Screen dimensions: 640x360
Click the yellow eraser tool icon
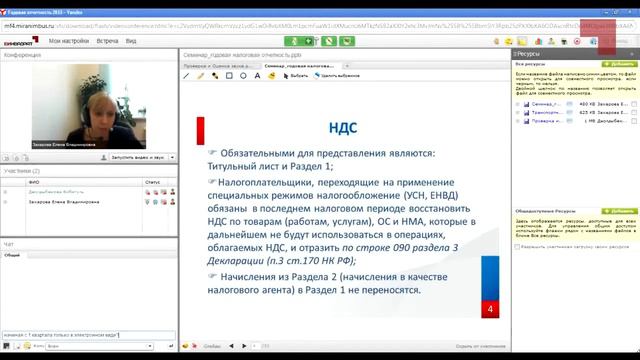271,76
